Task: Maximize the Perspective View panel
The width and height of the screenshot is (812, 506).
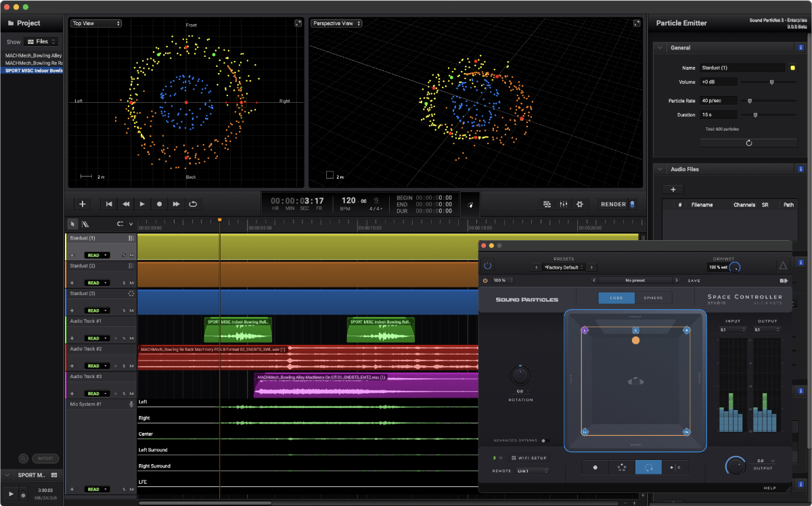Action: (636, 23)
